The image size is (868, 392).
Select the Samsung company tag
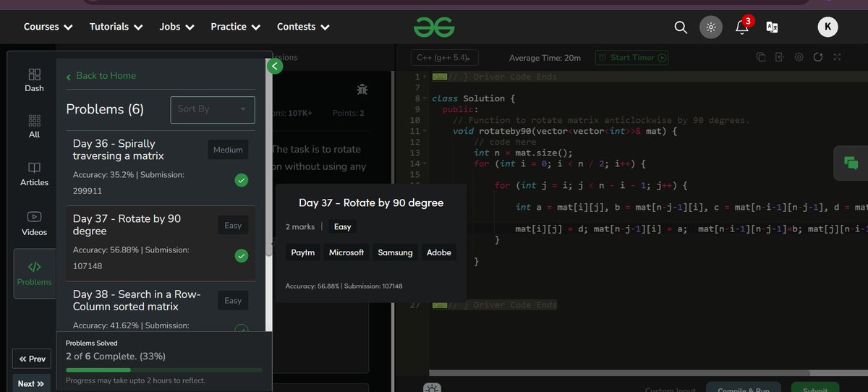pyautogui.click(x=396, y=252)
